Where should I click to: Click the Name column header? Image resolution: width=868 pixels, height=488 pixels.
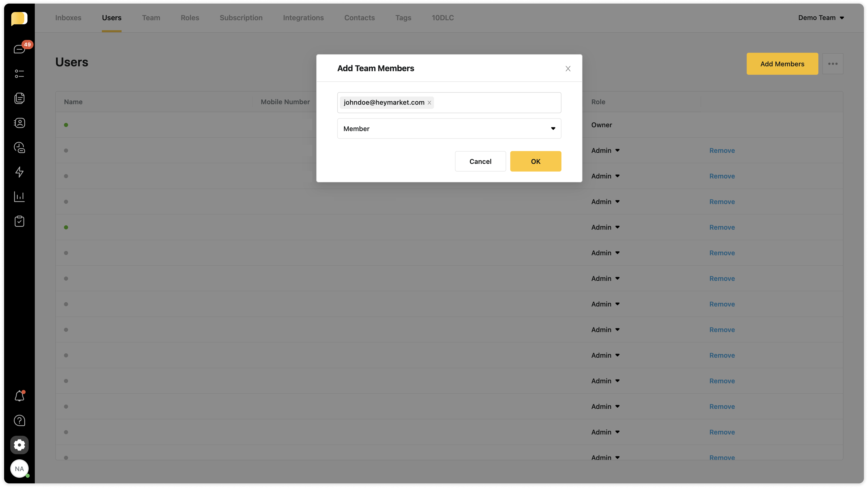73,102
